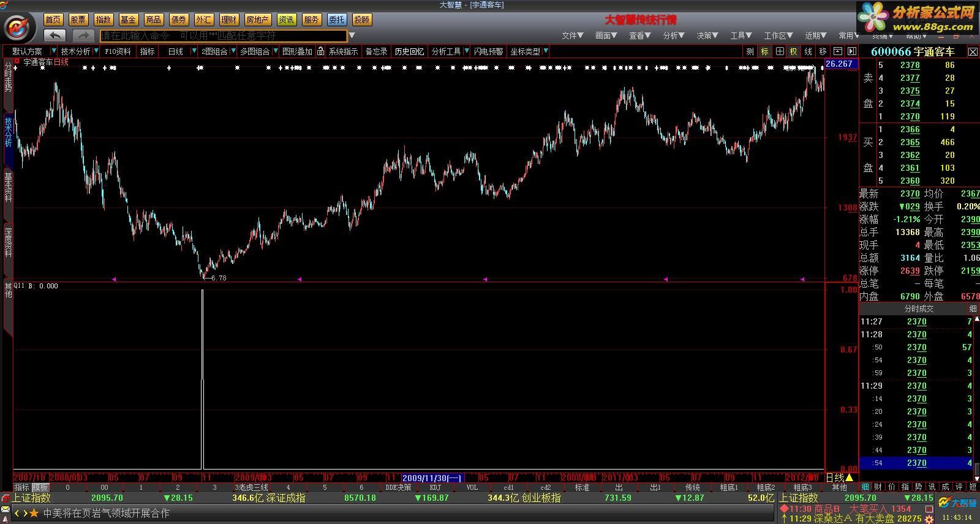Open the 决策 menu
980x524 pixels.
(707, 36)
